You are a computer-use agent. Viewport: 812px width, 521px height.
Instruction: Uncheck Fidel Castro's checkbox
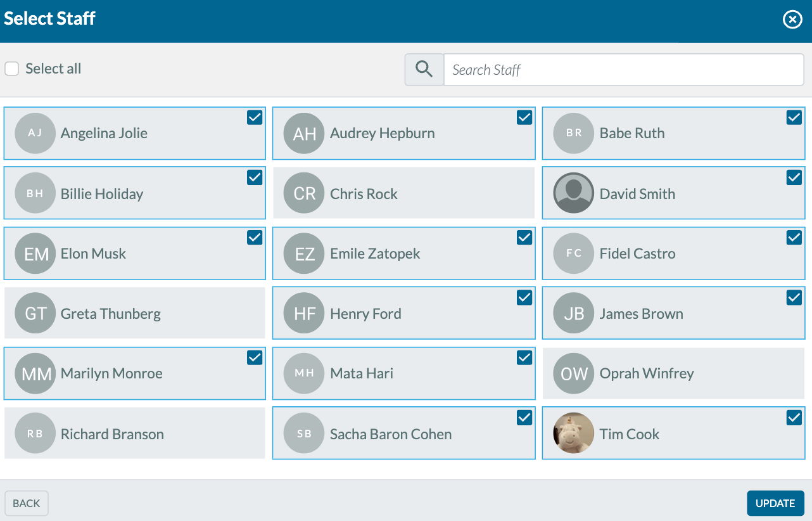click(x=794, y=238)
